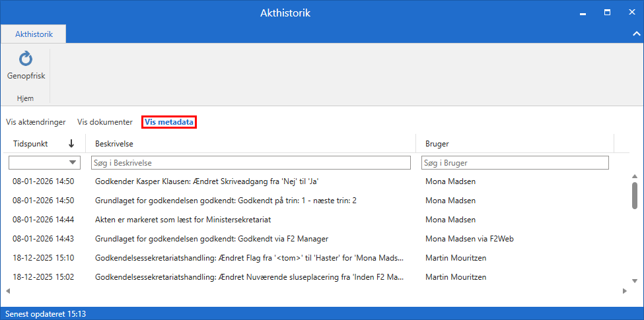Click 'Martin Mouritzen' in the 15:10 row
Image resolution: width=644 pixels, height=320 pixels.
coord(456,258)
